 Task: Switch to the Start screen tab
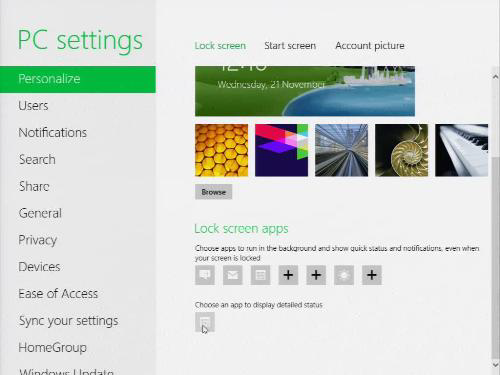click(290, 46)
